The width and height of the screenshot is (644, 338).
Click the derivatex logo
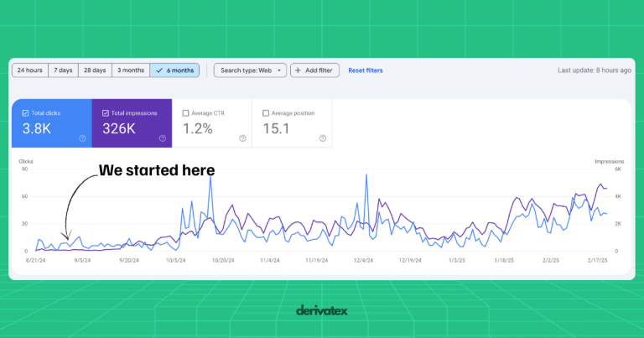tap(322, 310)
